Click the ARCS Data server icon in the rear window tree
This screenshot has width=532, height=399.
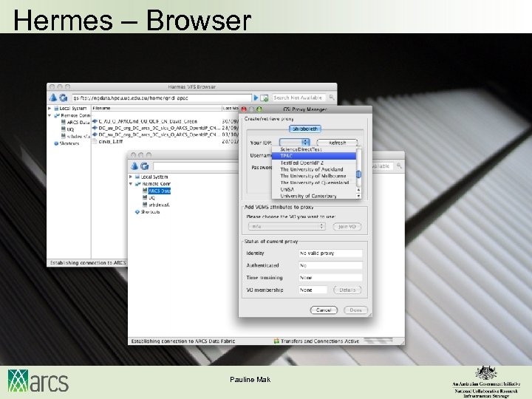click(x=63, y=122)
